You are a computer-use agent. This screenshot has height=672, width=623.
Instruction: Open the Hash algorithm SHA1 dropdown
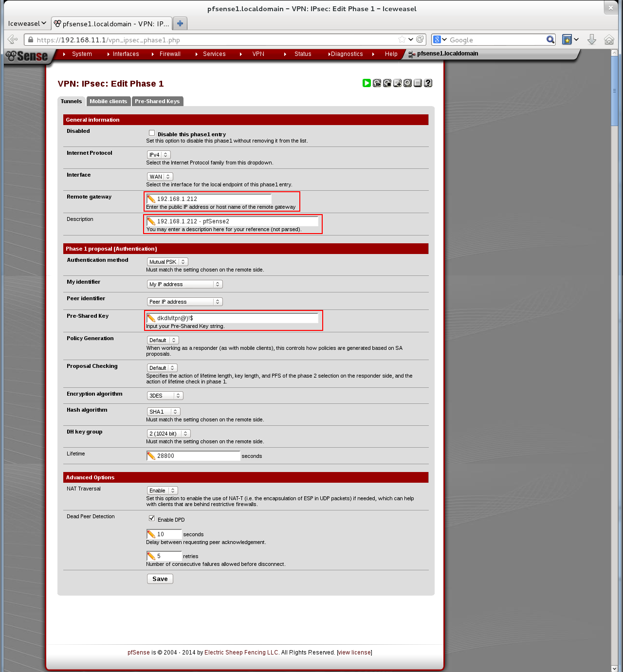(164, 412)
